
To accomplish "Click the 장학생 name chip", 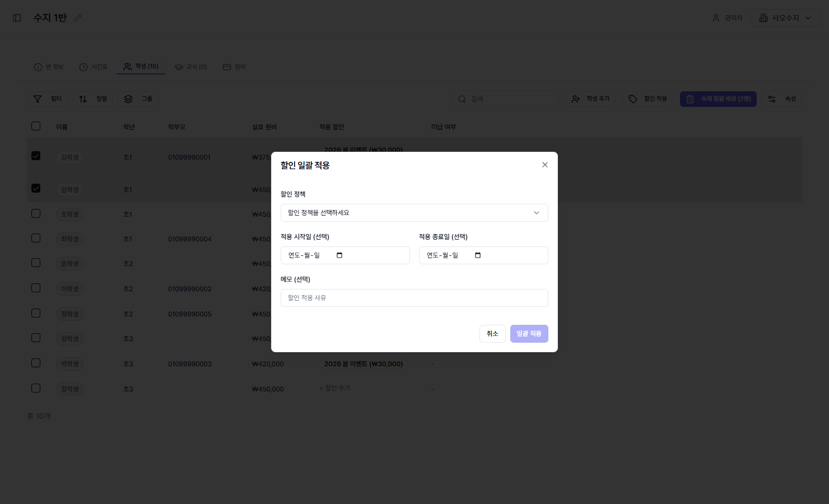I will [x=70, y=389].
